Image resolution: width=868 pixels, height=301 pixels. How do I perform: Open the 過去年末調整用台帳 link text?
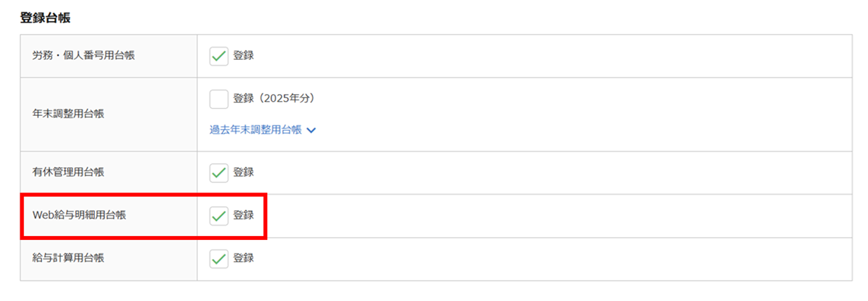coord(256,130)
